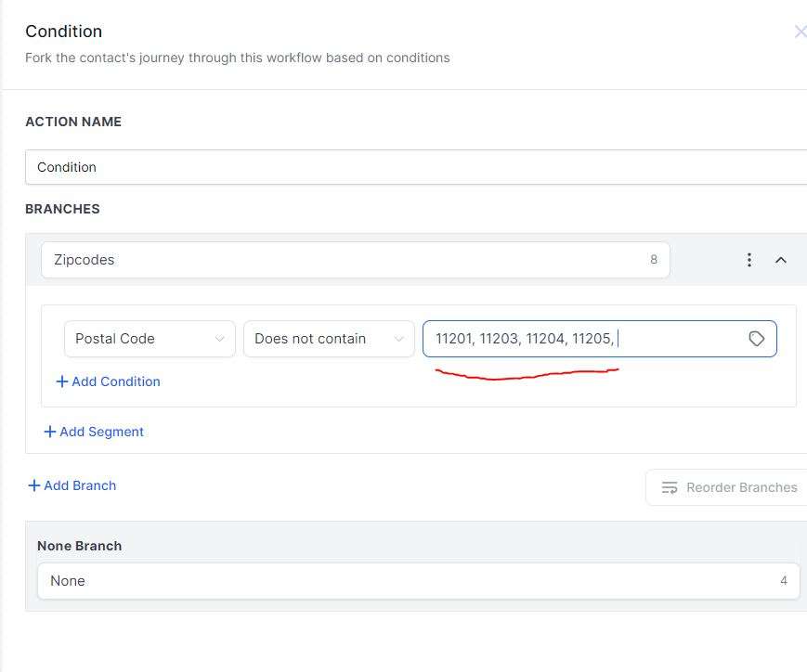807x672 pixels.
Task: Click into the Zipcodes branch name field
Action: click(344, 260)
